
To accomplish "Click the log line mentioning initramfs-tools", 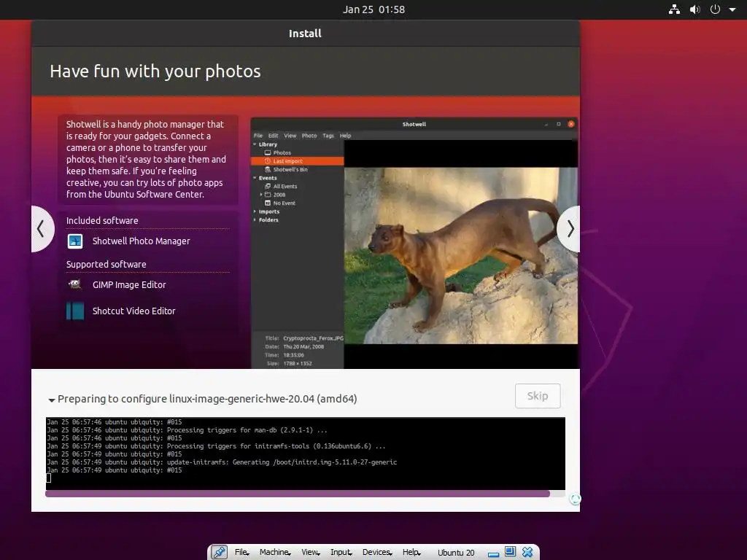I will point(216,446).
